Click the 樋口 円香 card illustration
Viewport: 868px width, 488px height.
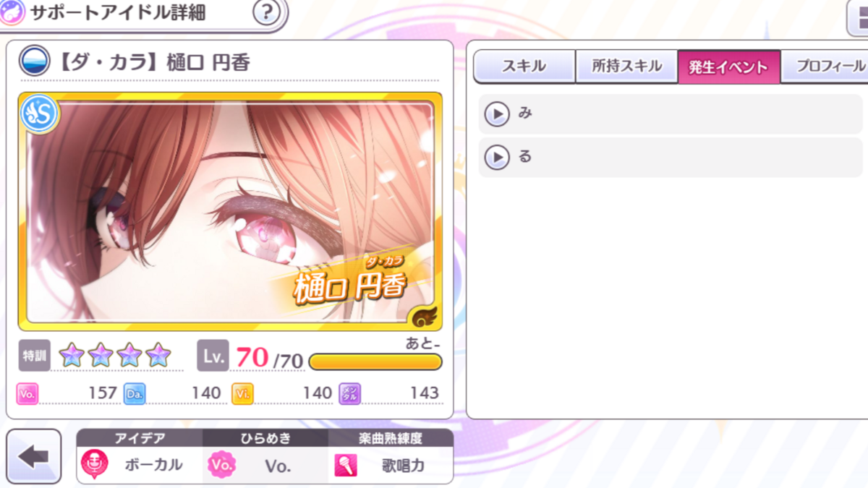coord(230,211)
